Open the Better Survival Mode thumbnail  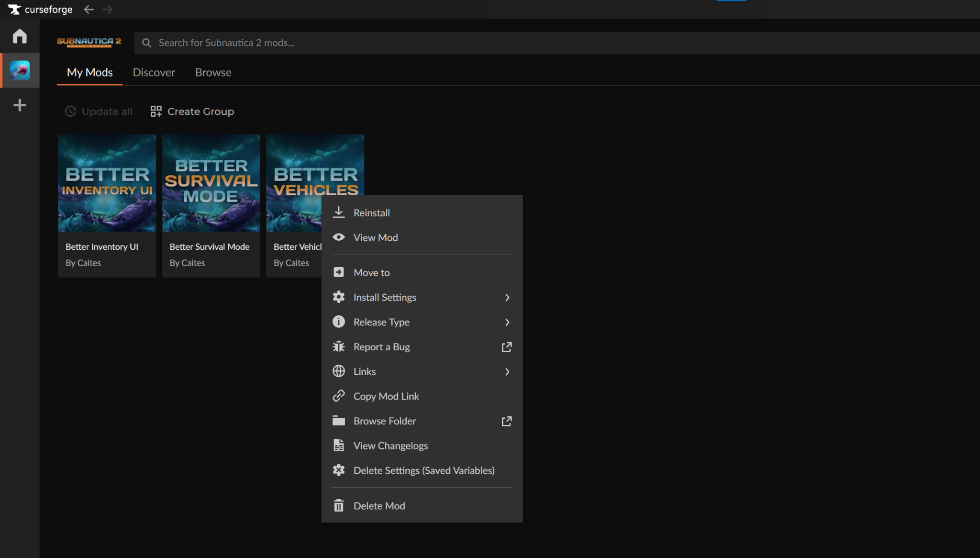click(211, 183)
